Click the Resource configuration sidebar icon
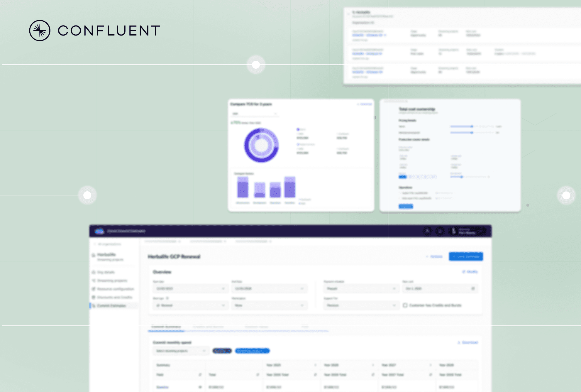 coord(94,289)
